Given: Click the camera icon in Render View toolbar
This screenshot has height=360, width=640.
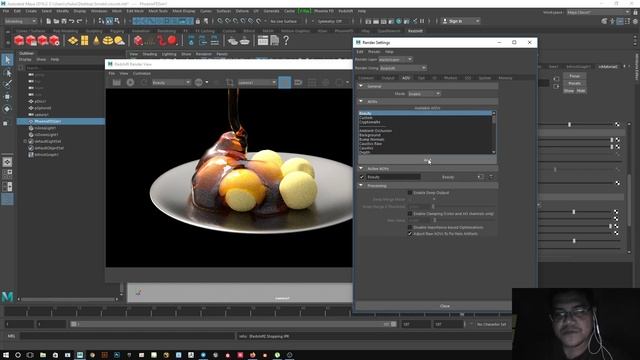Looking at the screenshot, I should pyautogui.click(x=298, y=82).
